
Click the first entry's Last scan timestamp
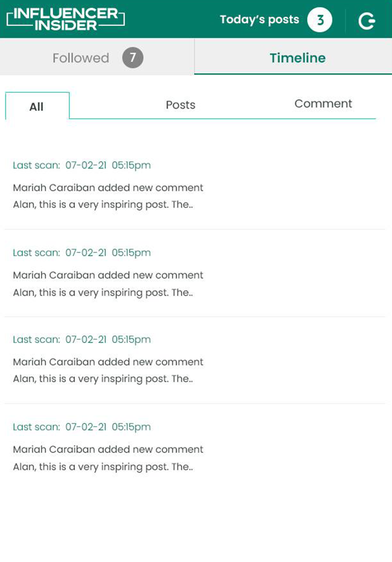82,165
